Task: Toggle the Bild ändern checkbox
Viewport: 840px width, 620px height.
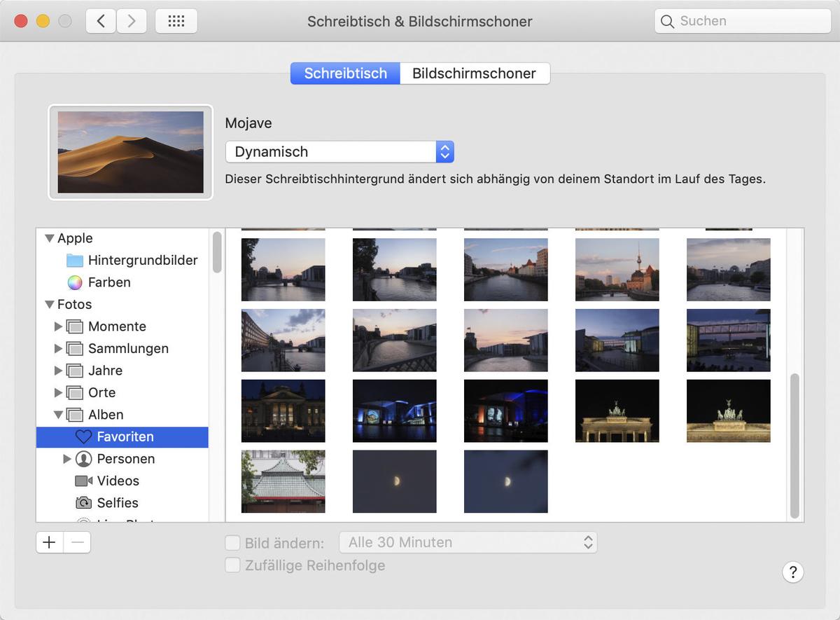Action: click(232, 543)
